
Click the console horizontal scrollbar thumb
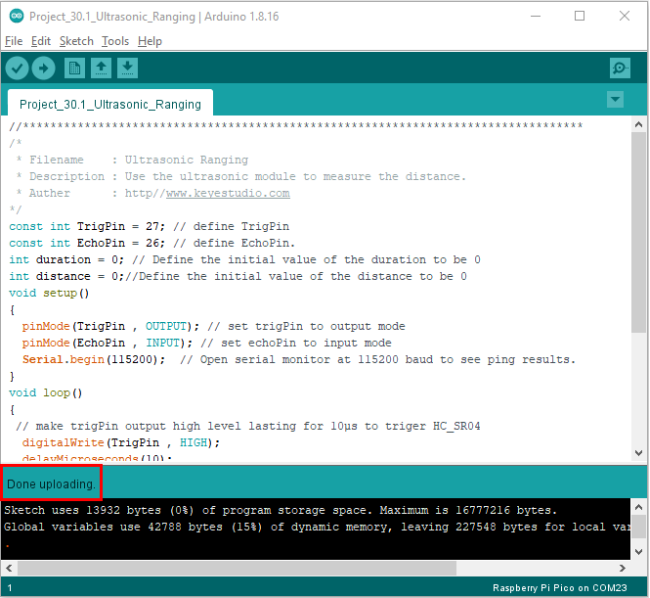237,568
